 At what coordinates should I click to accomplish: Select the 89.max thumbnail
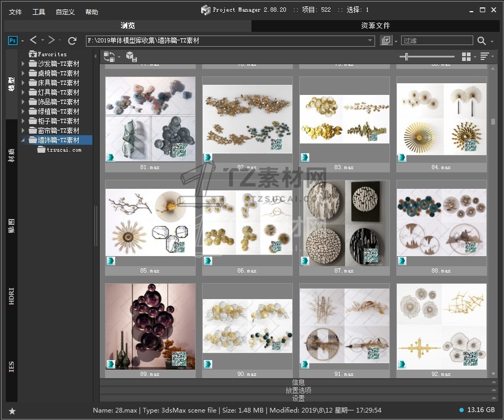click(150, 326)
